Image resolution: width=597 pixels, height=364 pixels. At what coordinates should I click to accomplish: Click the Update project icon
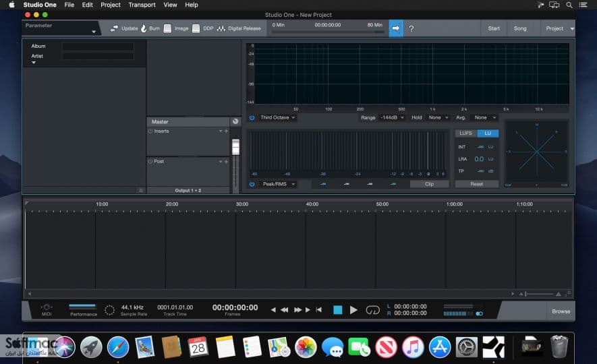[x=114, y=28]
